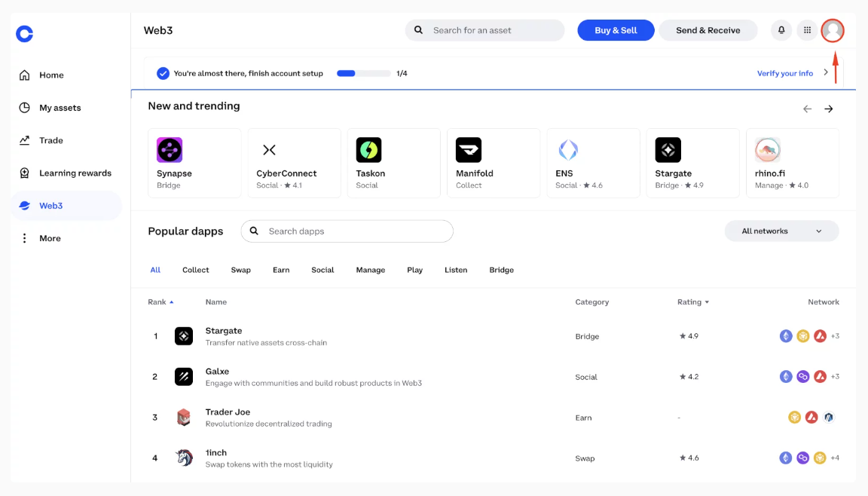Open the Galxe dapp name link
868x496 pixels.
(217, 371)
